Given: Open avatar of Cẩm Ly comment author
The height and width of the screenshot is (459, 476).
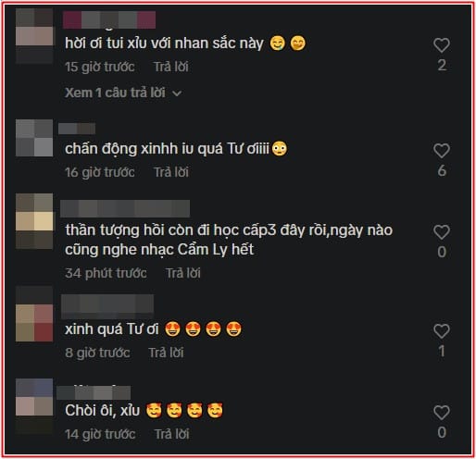Looking at the screenshot, I should [34, 221].
